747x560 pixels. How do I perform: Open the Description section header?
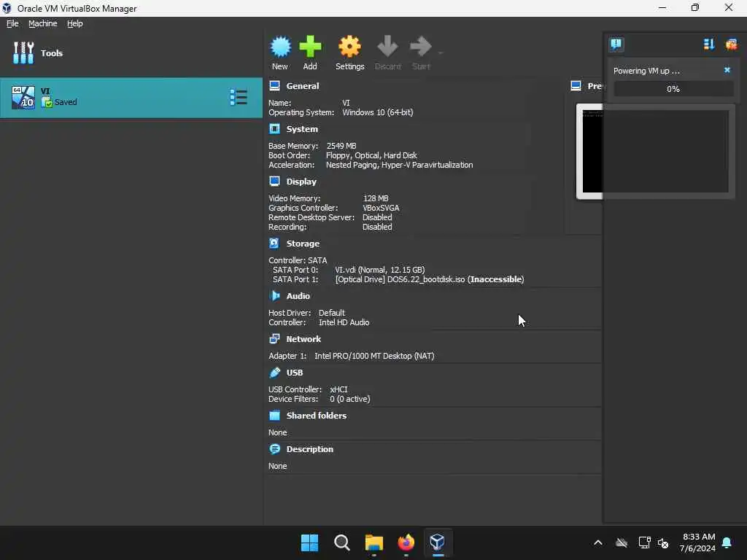click(x=309, y=449)
